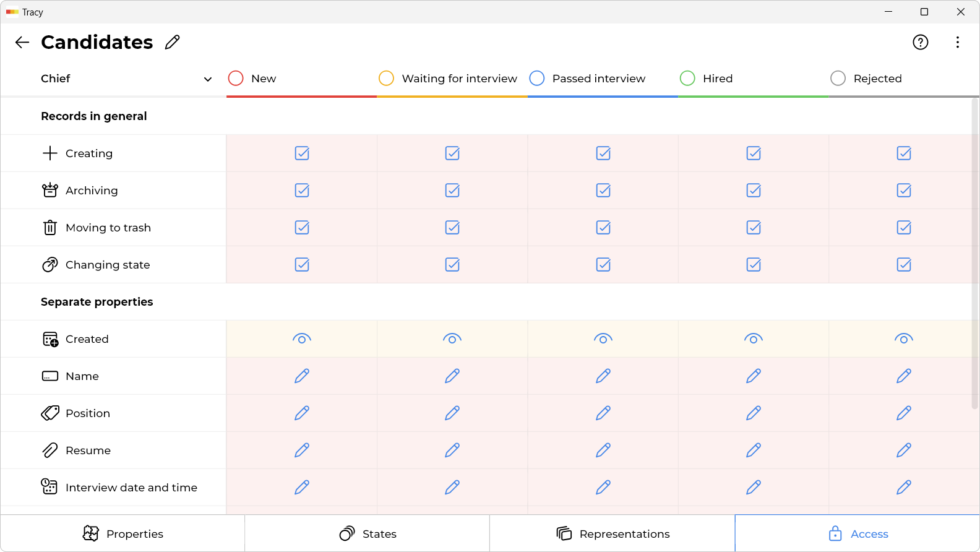Image resolution: width=980 pixels, height=552 pixels.
Task: Toggle Changing state for Waiting for interview
Action: click(x=452, y=264)
